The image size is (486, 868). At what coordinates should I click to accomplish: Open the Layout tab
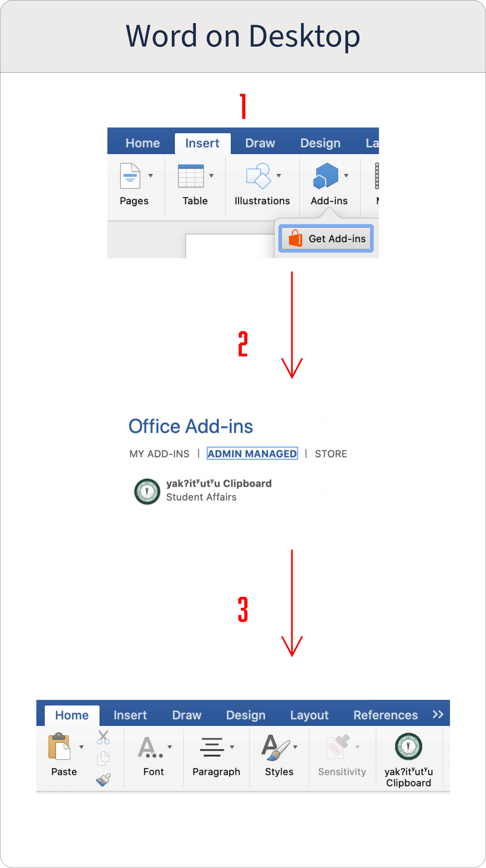tap(309, 715)
